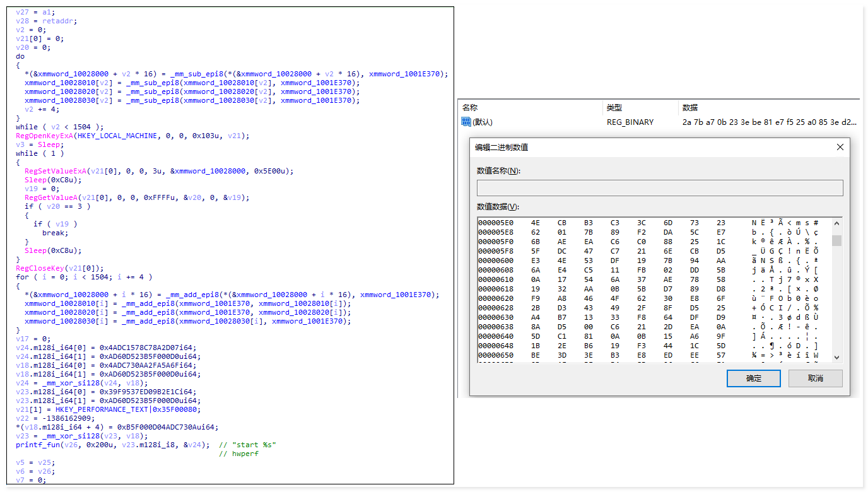
Task: Sort by the 类型 column header
Action: click(x=614, y=108)
